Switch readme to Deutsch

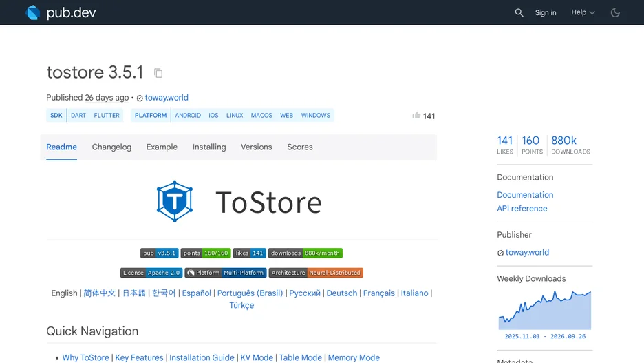point(342,293)
